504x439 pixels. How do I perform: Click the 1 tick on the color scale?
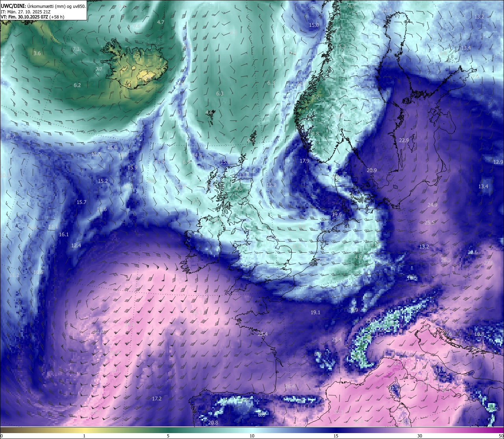84,436
